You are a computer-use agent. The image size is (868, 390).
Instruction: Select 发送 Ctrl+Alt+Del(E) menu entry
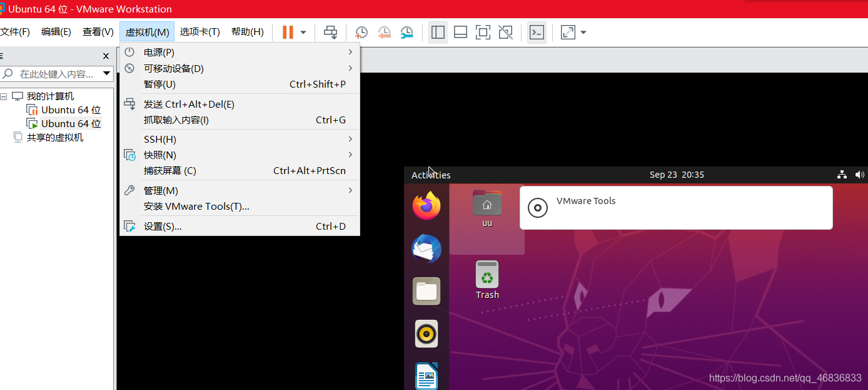click(x=240, y=104)
